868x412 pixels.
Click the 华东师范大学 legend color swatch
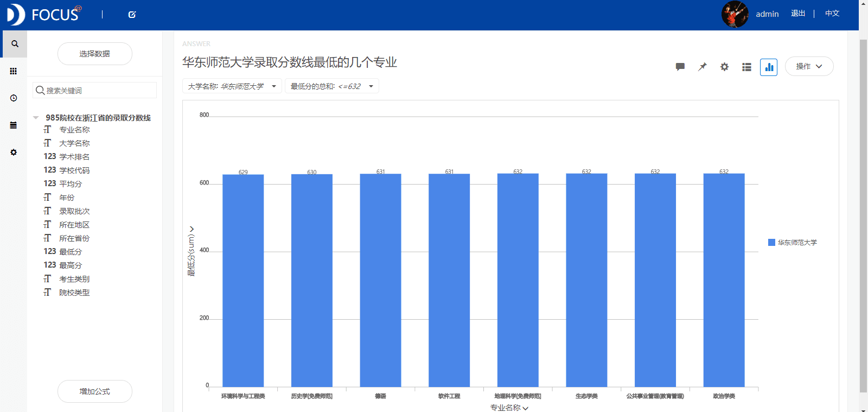(x=771, y=243)
